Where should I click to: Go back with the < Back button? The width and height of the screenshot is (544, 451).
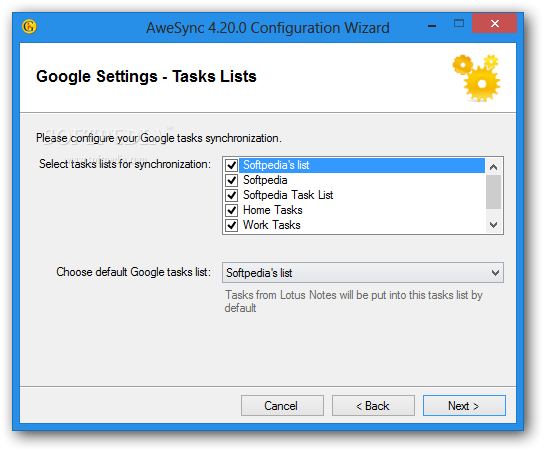pyautogui.click(x=373, y=405)
